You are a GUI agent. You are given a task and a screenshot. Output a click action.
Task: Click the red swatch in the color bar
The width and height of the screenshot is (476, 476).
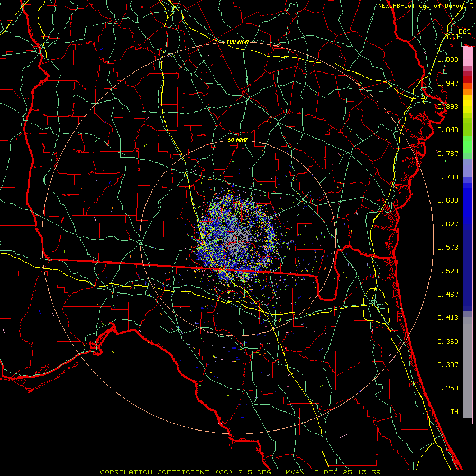[x=467, y=79]
